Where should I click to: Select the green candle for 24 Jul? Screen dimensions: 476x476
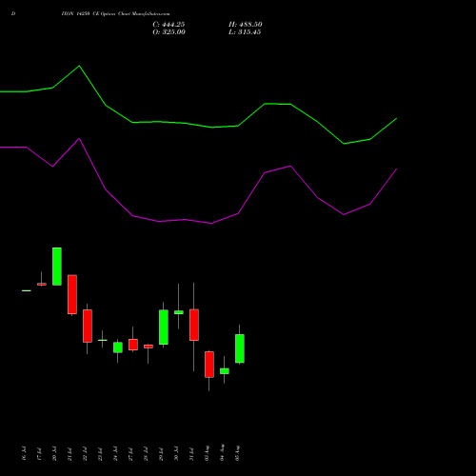[118, 347]
